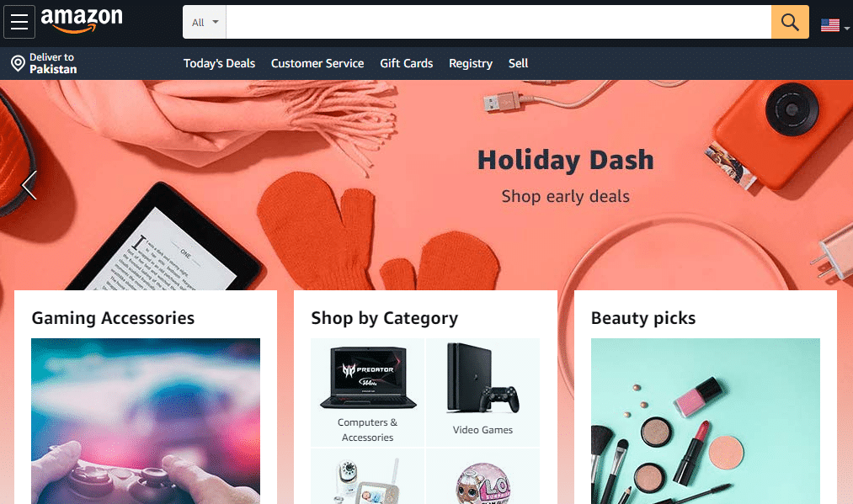Expand the arrow beside the flag
The height and width of the screenshot is (504, 853).
pos(846,29)
